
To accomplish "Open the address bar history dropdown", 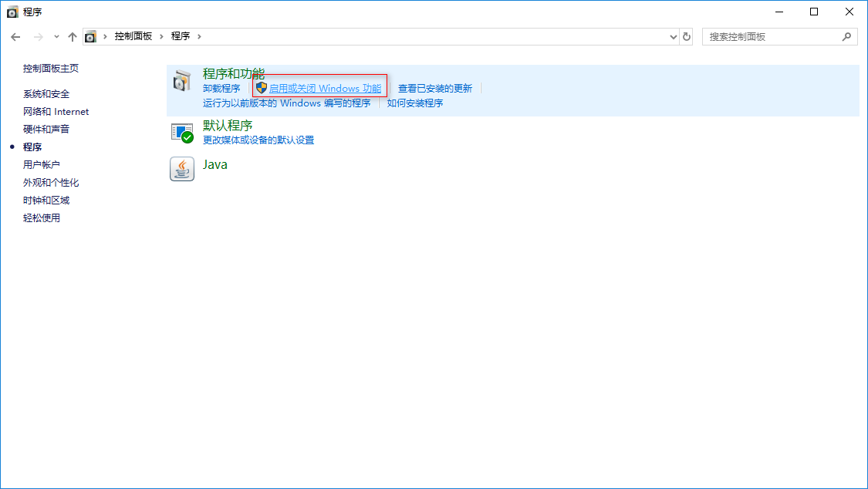I will (672, 35).
